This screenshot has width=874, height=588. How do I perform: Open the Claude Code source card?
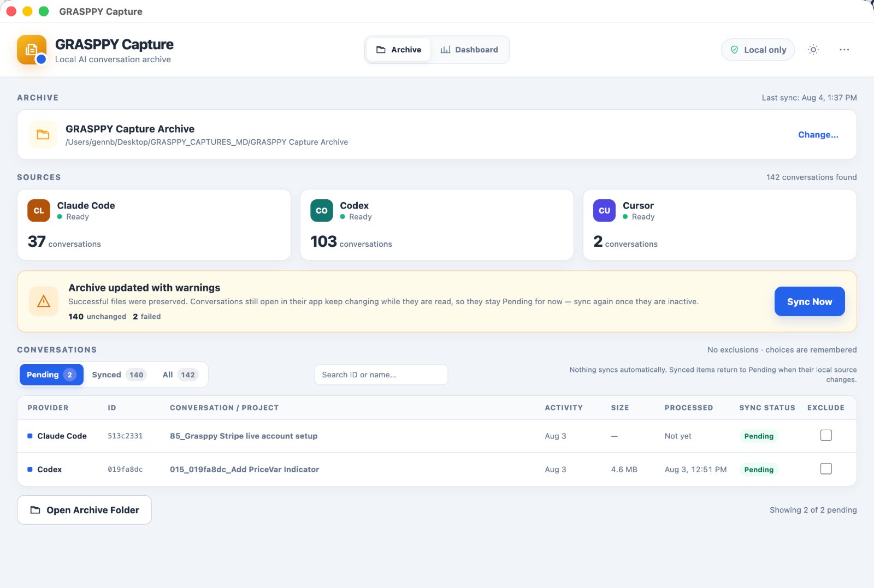pos(154,225)
